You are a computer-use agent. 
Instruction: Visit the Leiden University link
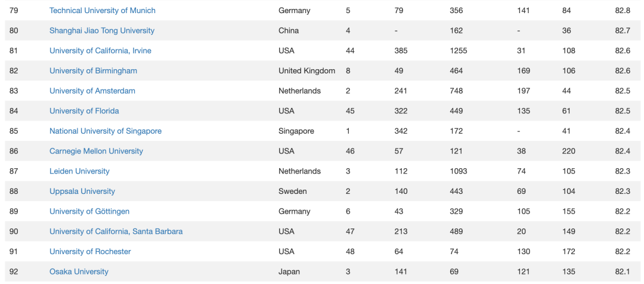pyautogui.click(x=79, y=172)
